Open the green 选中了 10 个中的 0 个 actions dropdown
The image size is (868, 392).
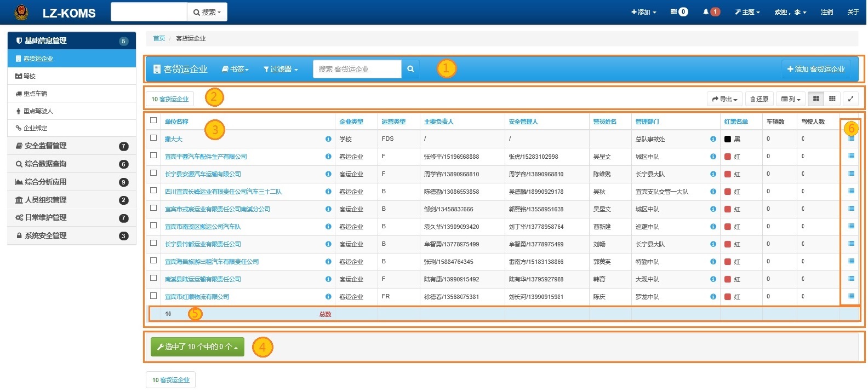[197, 347]
